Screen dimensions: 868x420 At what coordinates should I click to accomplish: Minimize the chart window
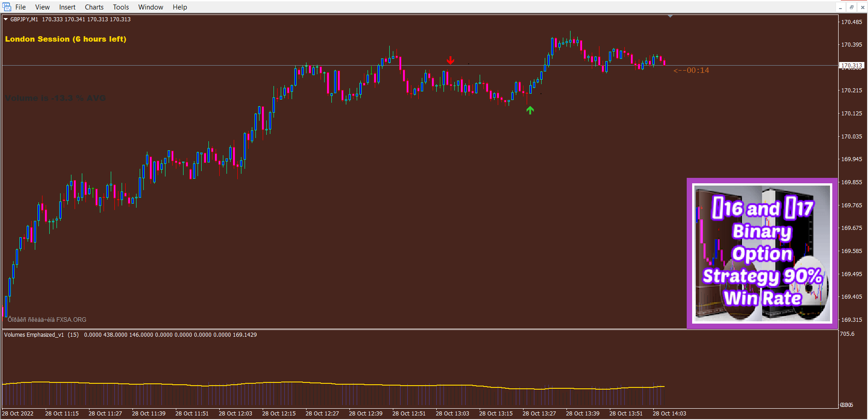pos(840,7)
